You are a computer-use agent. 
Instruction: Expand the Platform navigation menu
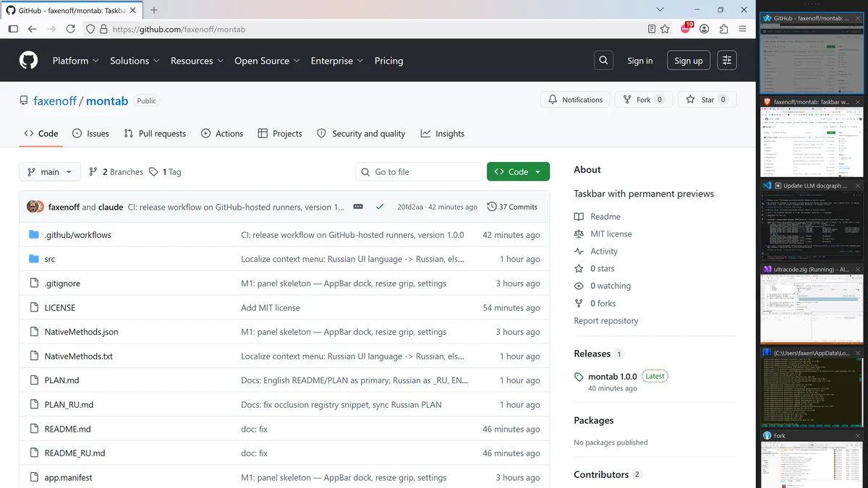pos(75,61)
